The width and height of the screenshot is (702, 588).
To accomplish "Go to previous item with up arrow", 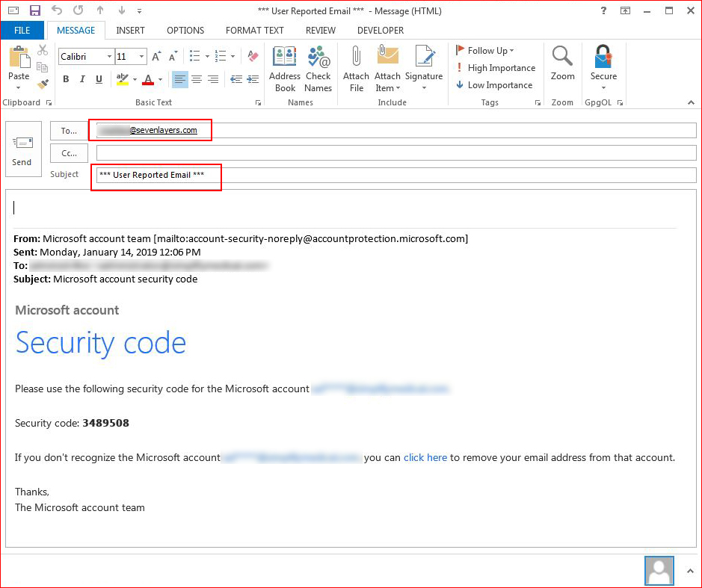I will click(100, 10).
